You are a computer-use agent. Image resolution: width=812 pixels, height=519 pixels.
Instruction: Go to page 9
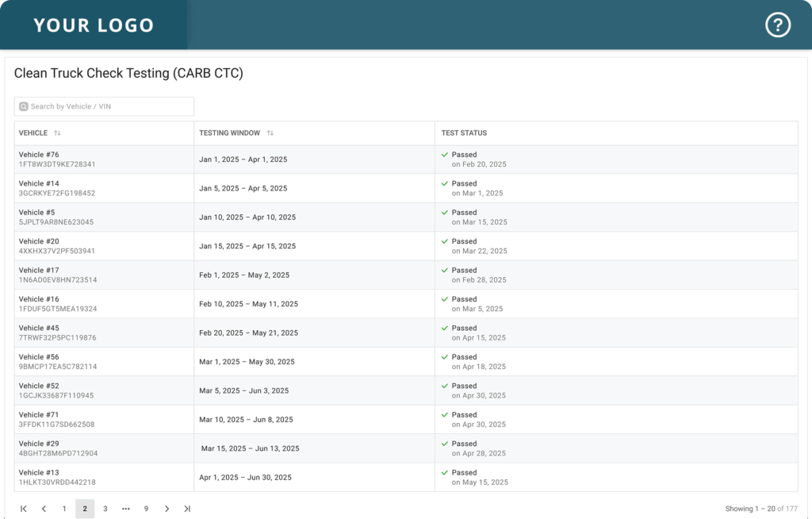[146, 509]
